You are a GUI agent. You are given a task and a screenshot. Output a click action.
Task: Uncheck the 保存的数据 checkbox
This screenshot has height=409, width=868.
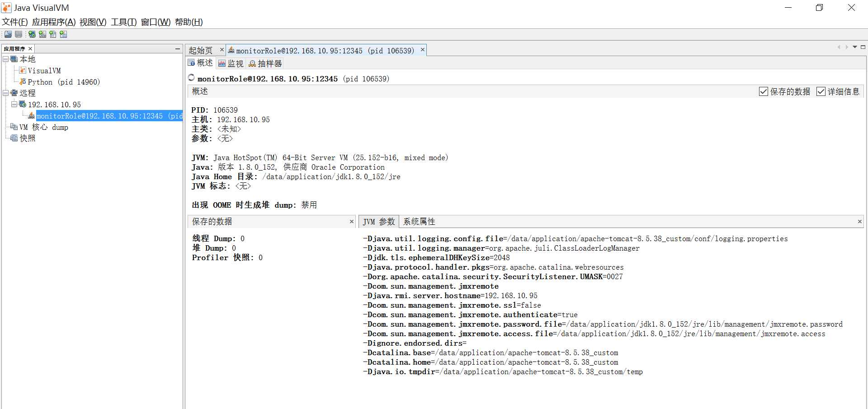pyautogui.click(x=764, y=91)
